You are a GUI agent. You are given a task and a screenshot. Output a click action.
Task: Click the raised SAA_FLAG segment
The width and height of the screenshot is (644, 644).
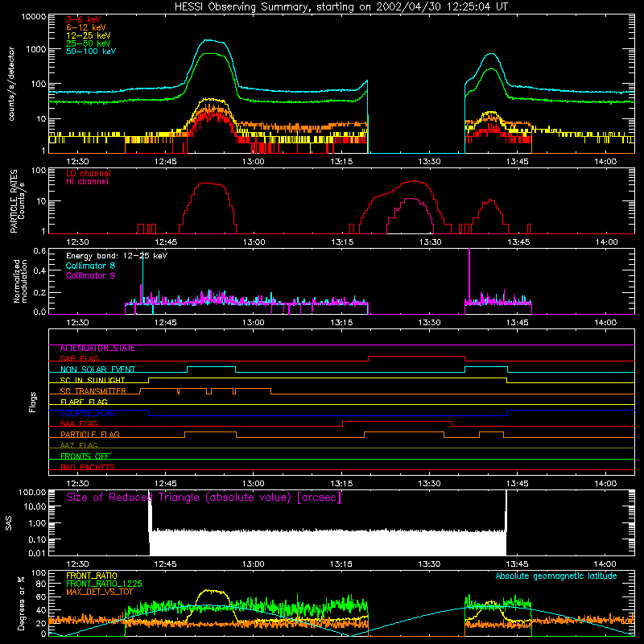tap(397, 421)
